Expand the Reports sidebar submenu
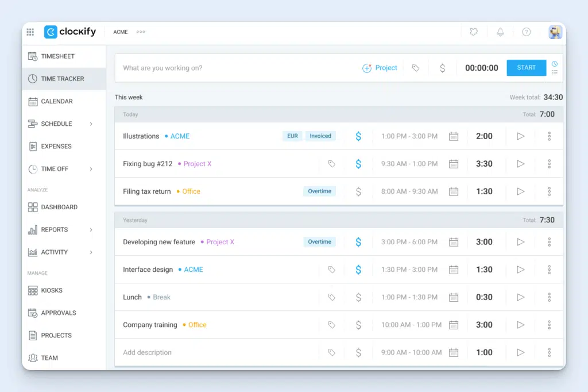This screenshot has width=588, height=392. (x=91, y=230)
